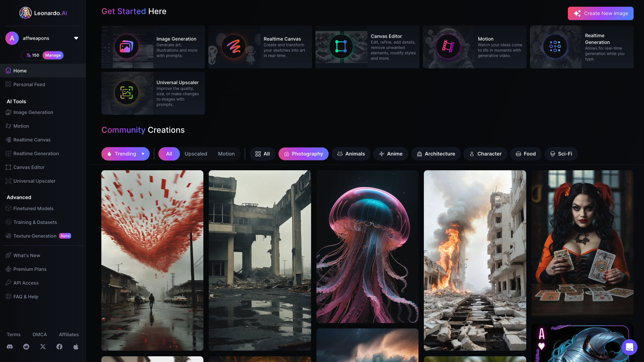Expand the affweapons account dropdown

pyautogui.click(x=76, y=38)
